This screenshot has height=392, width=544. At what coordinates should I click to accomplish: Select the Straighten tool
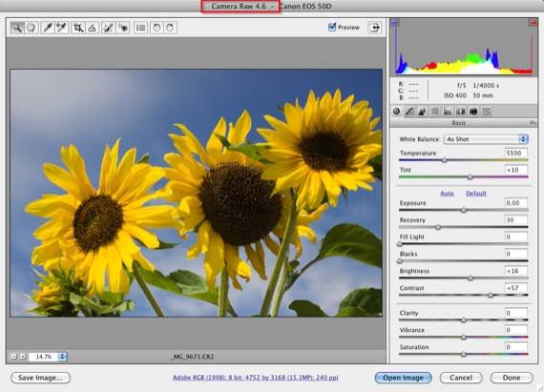[x=92, y=28]
